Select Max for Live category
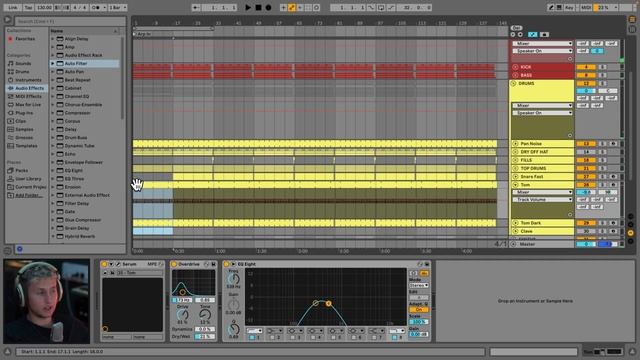This screenshot has height=360, width=640. pyautogui.click(x=28, y=104)
